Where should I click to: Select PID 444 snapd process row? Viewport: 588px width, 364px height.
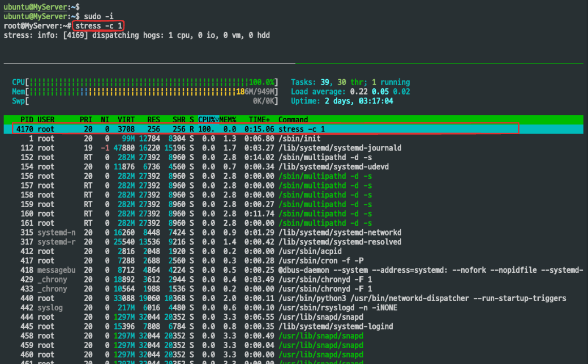294,317
